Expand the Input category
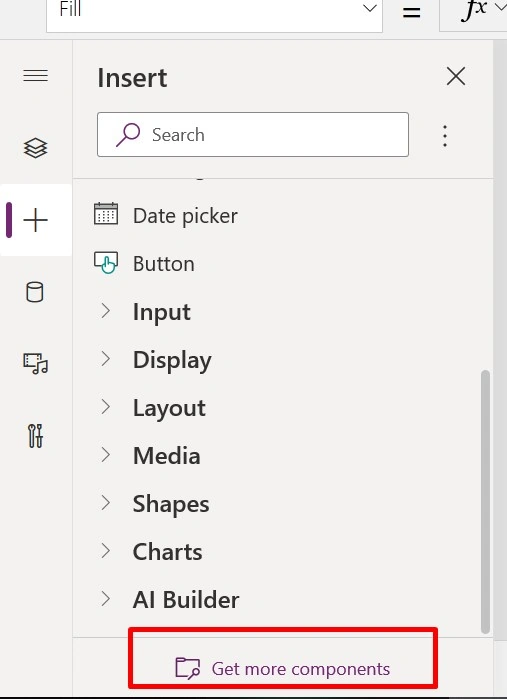507x699 pixels. [x=106, y=311]
